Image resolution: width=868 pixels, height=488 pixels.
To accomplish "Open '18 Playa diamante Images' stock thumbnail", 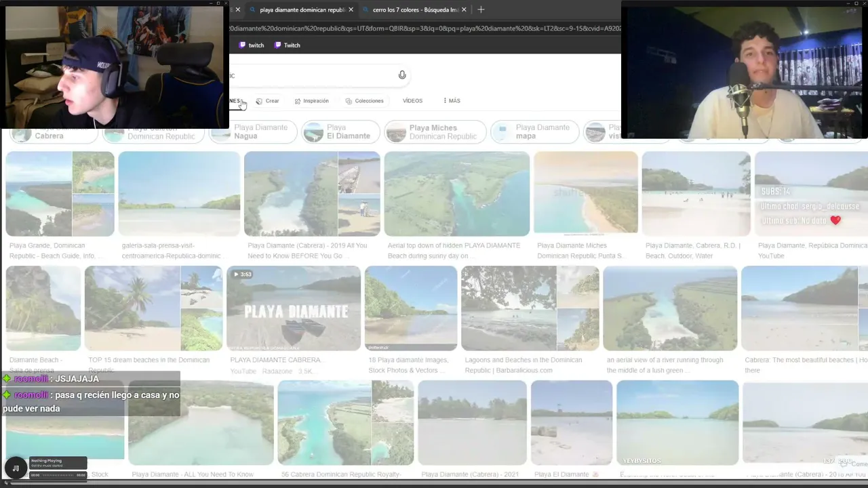I will pos(411,308).
